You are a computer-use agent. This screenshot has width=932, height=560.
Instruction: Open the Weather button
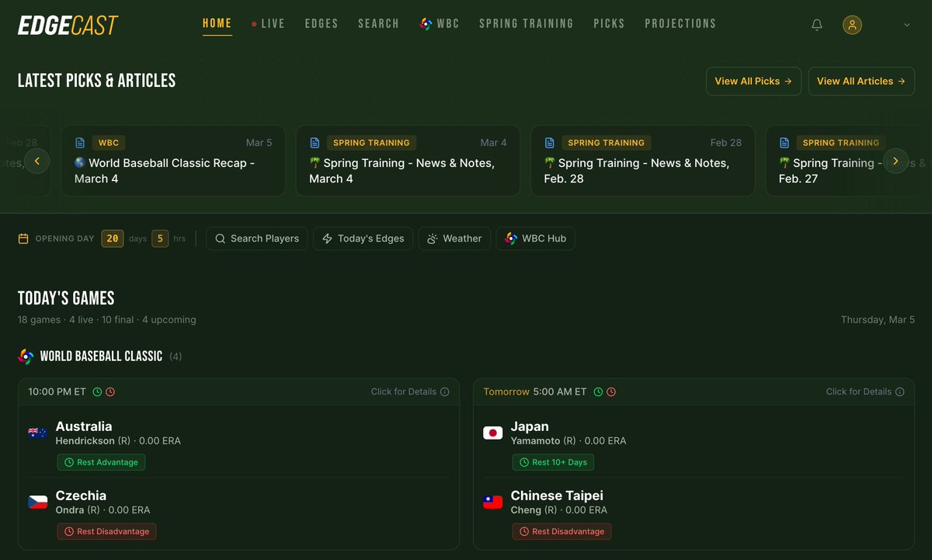click(454, 238)
